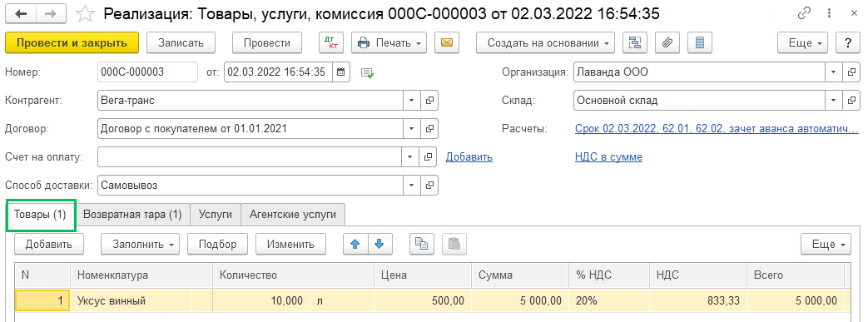Send document by email envelope icon
This screenshot has height=322, width=868.
tap(447, 42)
